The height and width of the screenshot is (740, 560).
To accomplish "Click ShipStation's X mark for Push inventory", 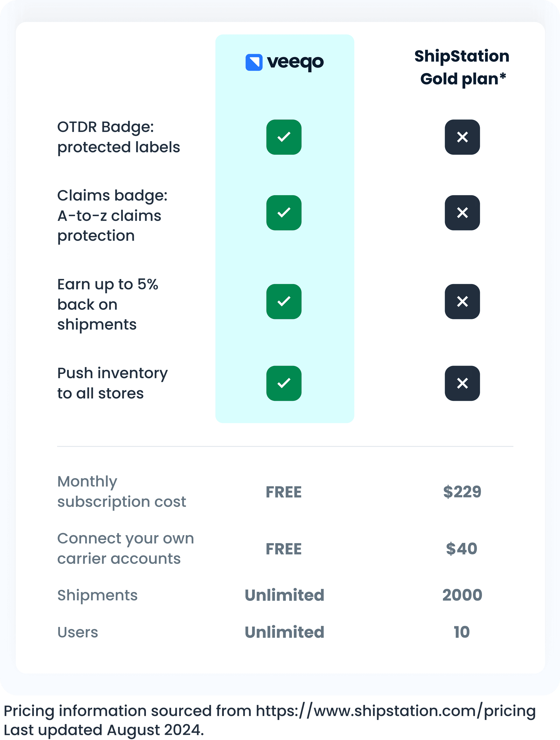I will (462, 383).
